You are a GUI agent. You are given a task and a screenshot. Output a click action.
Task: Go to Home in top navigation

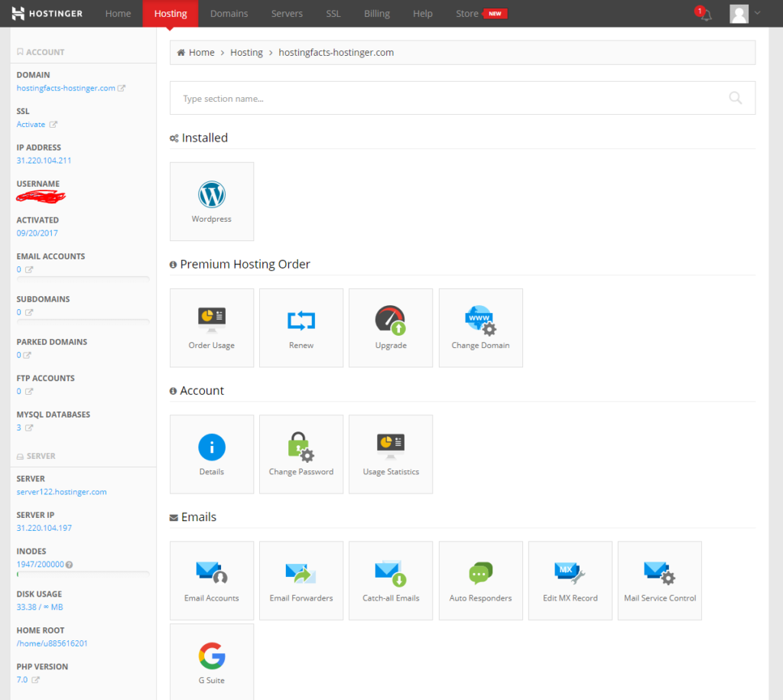pyautogui.click(x=118, y=14)
